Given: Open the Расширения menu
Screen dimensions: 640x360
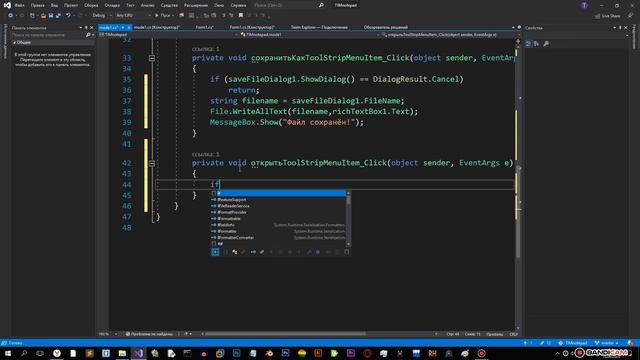Looking at the screenshot, I should pos(196,5).
